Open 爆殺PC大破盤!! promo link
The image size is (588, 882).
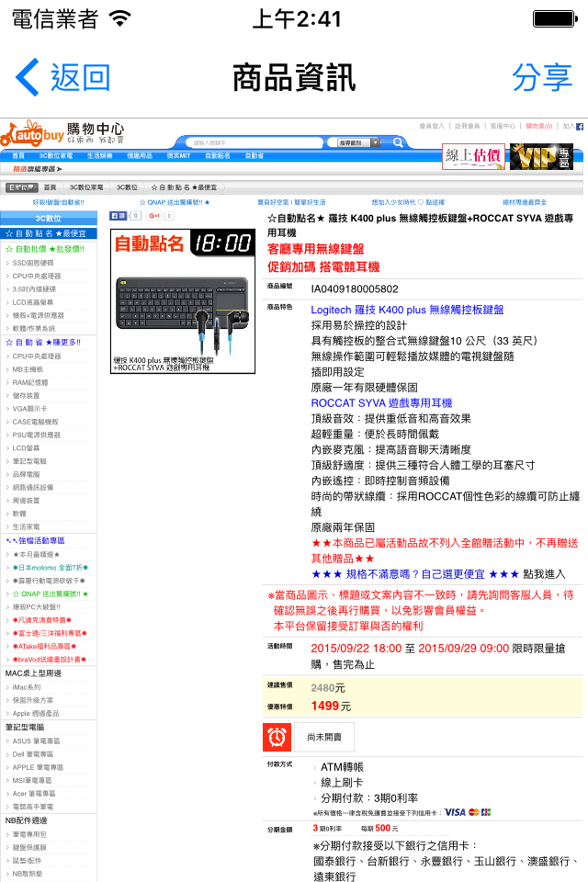click(x=36, y=607)
